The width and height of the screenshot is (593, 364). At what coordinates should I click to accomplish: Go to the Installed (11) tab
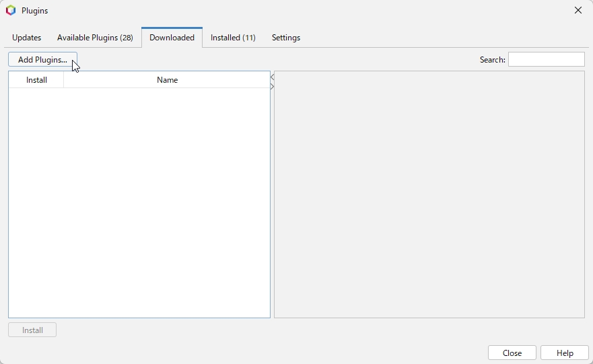pyautogui.click(x=233, y=38)
